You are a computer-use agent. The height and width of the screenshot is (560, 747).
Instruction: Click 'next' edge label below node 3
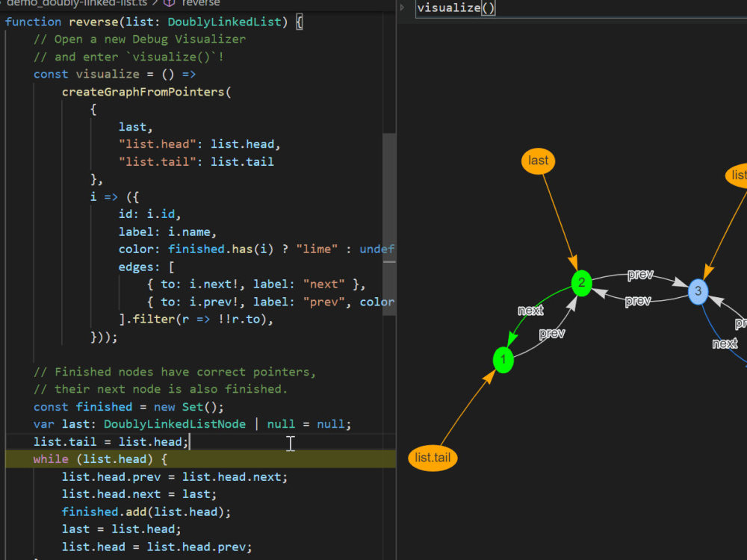[725, 343]
